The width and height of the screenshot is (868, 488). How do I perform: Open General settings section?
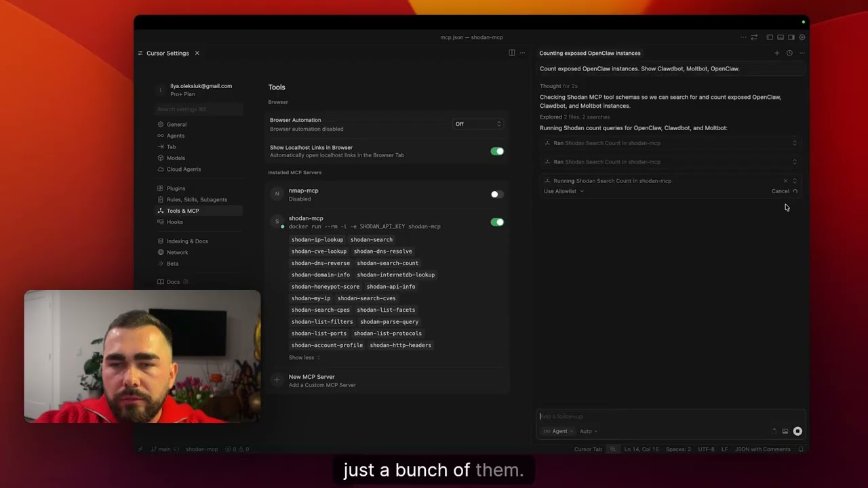[199, 125]
